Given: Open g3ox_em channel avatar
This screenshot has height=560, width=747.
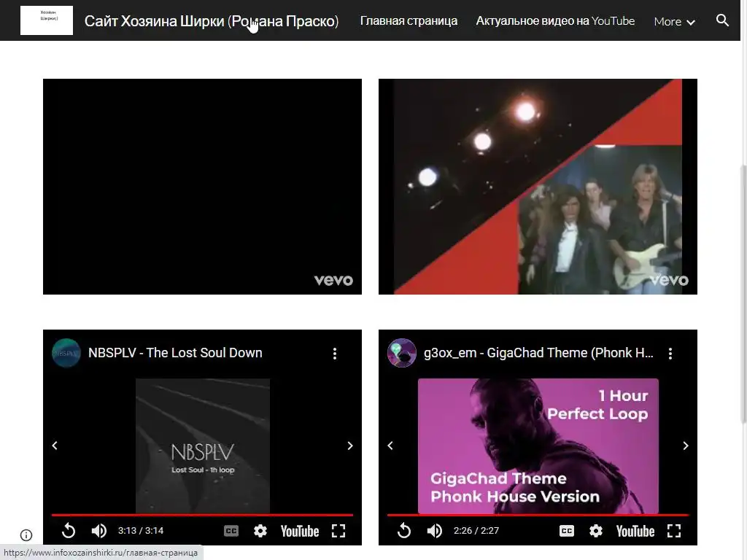Looking at the screenshot, I should click(x=402, y=353).
